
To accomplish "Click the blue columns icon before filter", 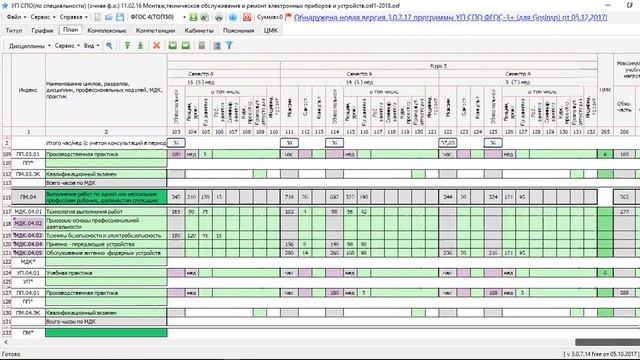I will coord(217,46).
